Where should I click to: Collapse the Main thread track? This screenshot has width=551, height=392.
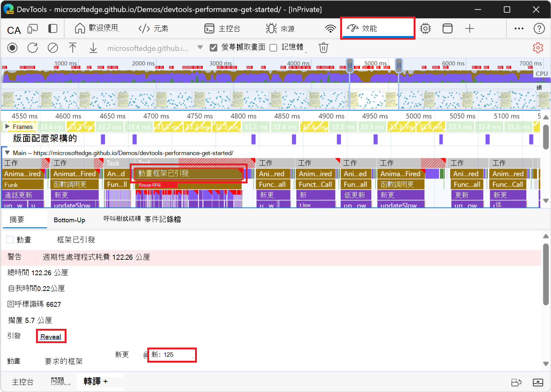tap(7, 152)
